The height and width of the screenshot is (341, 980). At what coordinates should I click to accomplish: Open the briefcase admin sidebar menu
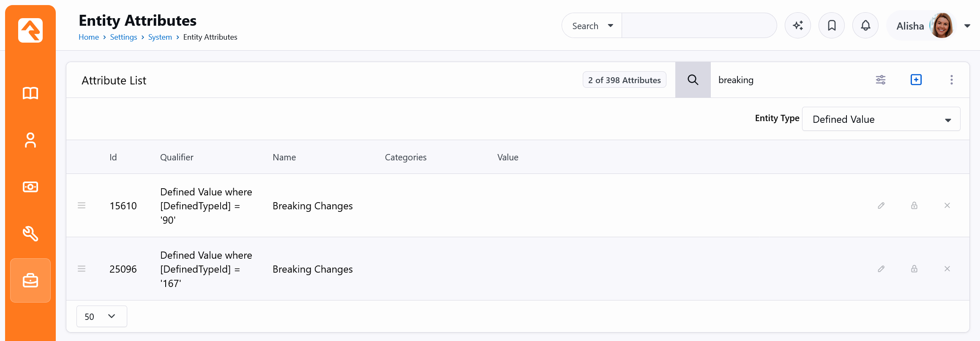pyautogui.click(x=30, y=280)
